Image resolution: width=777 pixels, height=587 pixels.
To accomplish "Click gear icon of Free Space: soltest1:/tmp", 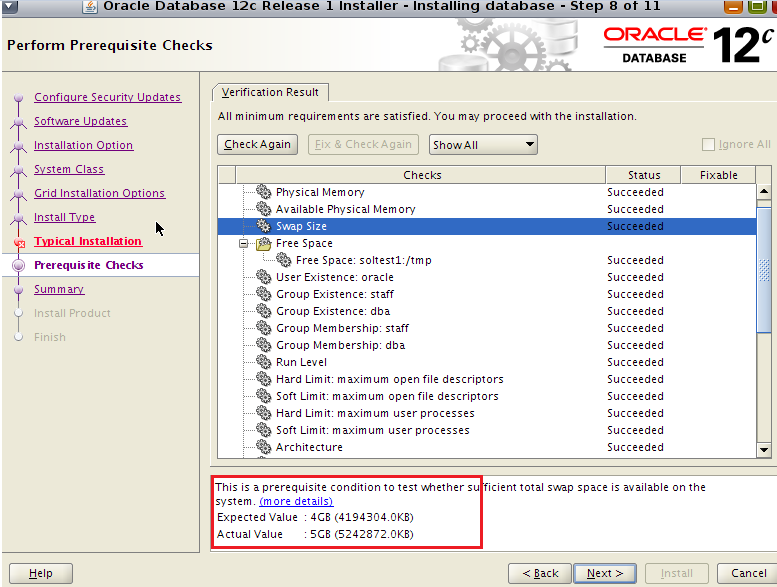I will coord(283,260).
